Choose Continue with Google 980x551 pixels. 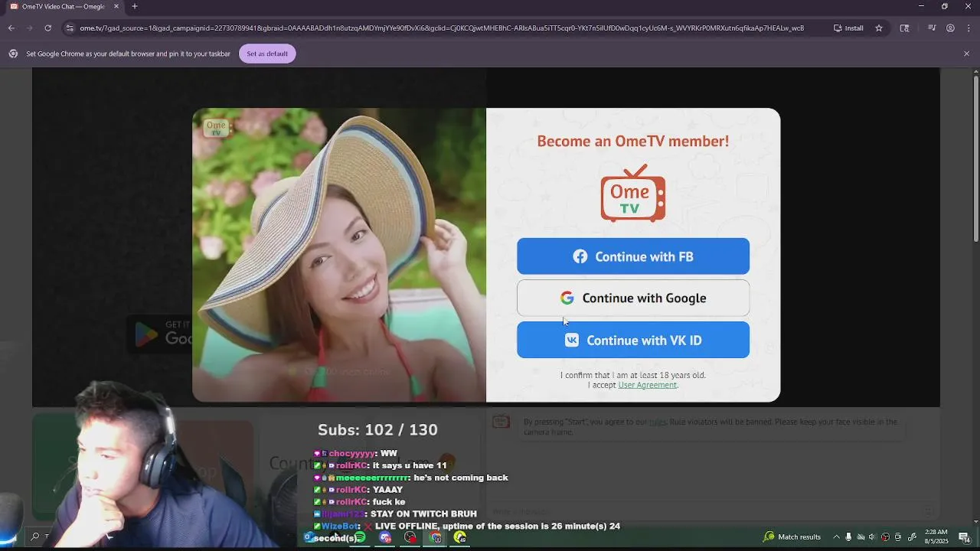(632, 298)
